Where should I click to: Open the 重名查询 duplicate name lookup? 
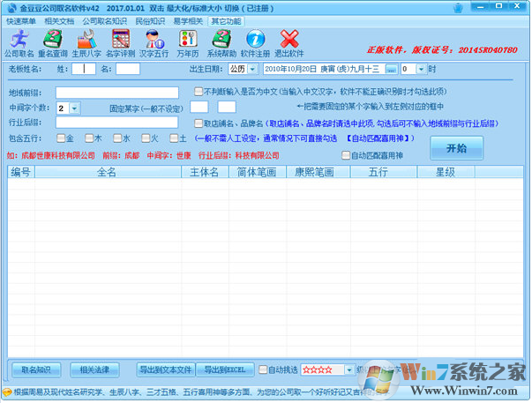point(52,40)
